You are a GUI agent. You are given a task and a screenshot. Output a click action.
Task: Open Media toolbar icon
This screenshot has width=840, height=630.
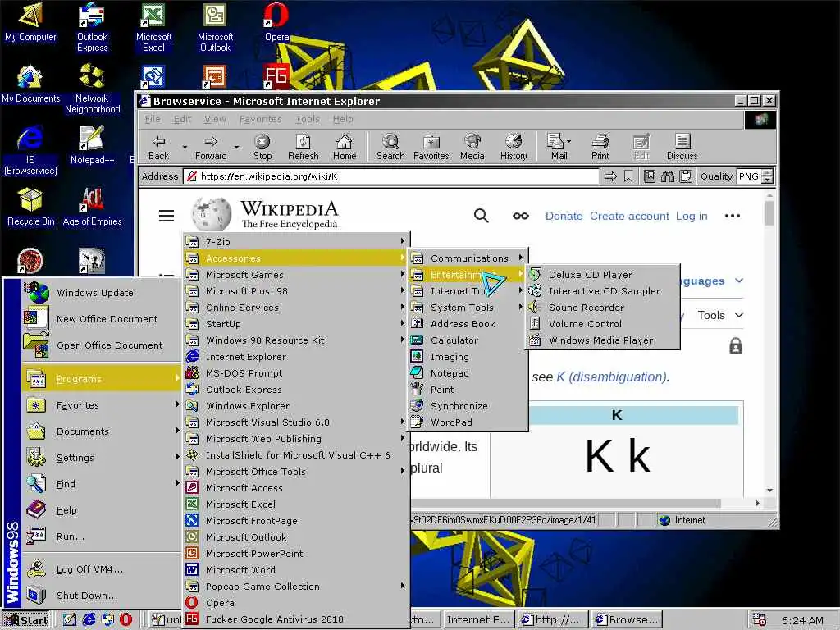pos(472,148)
